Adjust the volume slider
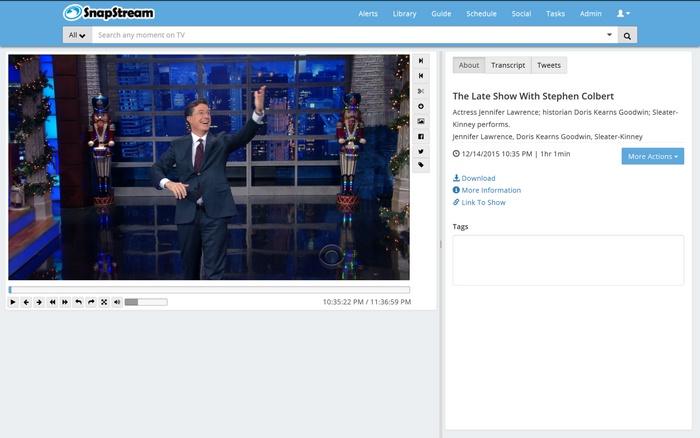The width and height of the screenshot is (700, 438). 146,302
